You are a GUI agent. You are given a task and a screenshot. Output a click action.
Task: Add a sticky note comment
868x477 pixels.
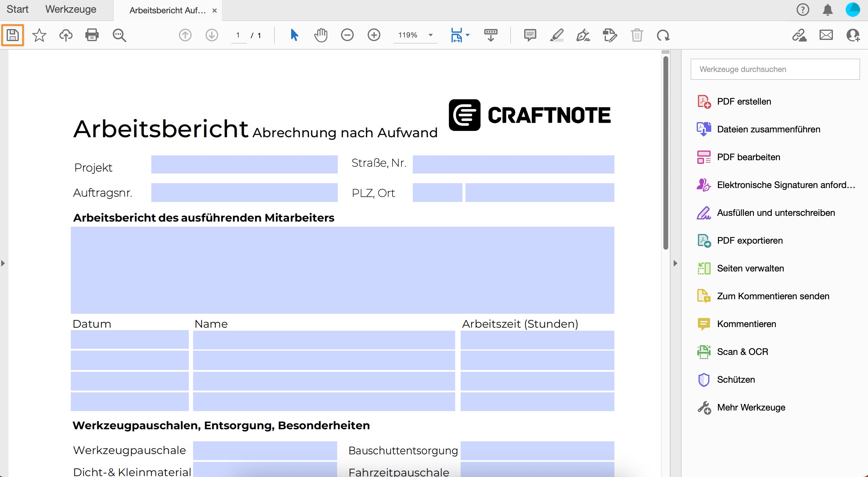[530, 35]
